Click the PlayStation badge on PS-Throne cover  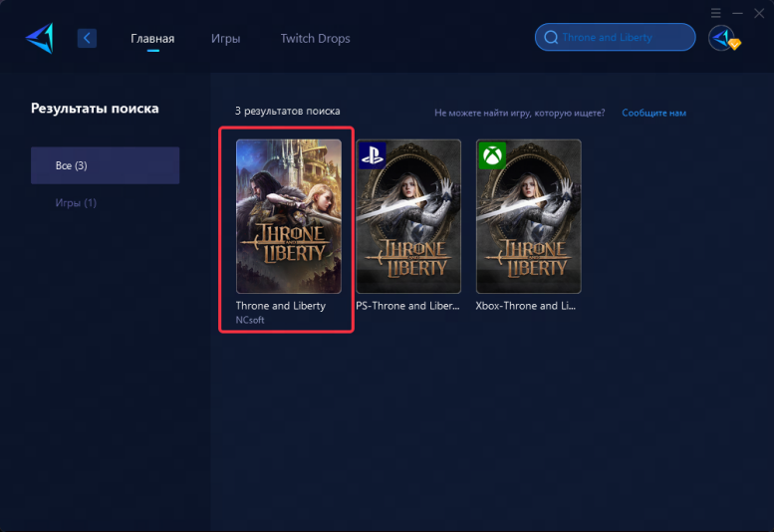373,156
